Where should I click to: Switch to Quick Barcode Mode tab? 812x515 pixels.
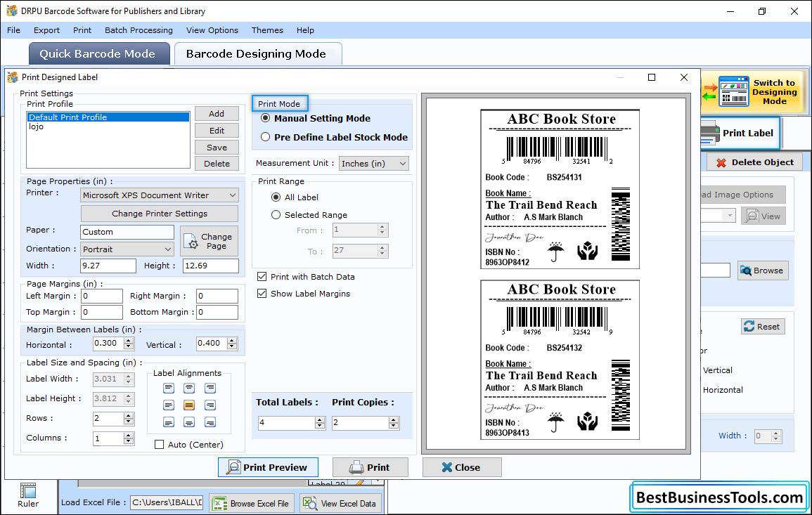pos(99,54)
